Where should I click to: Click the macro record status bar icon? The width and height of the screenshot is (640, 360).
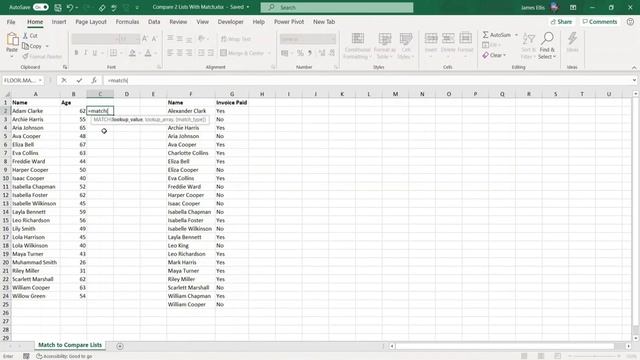pos(26,356)
